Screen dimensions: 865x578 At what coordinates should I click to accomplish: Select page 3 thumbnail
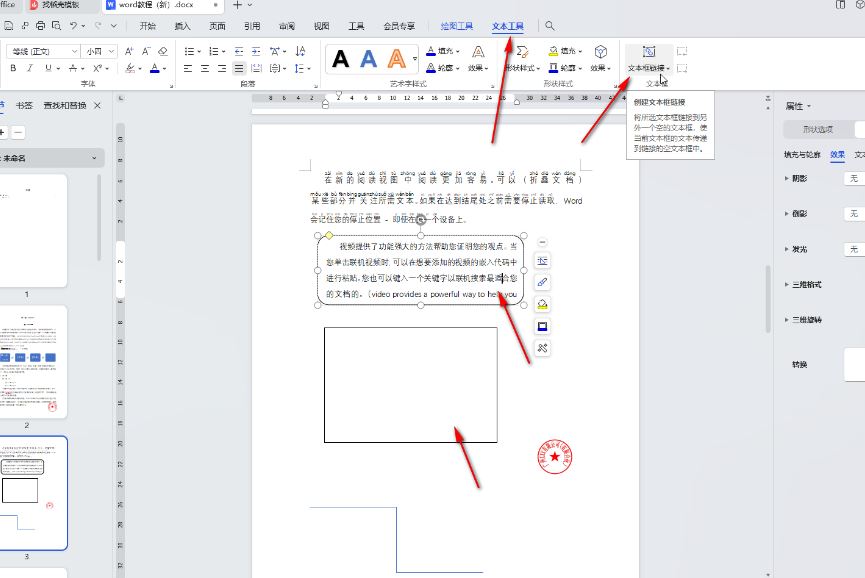pos(34,493)
